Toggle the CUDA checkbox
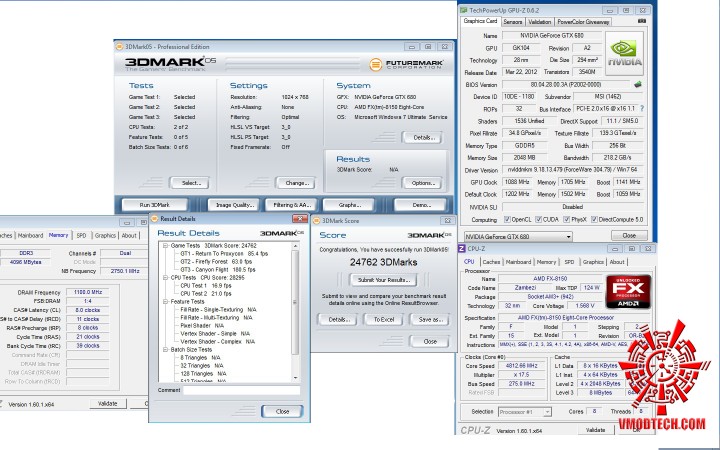Image resolution: width=720 pixels, height=450 pixels. coord(538,219)
